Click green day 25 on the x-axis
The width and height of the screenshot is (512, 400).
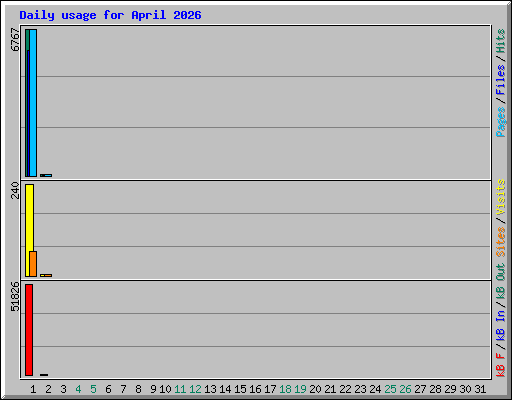390,389
